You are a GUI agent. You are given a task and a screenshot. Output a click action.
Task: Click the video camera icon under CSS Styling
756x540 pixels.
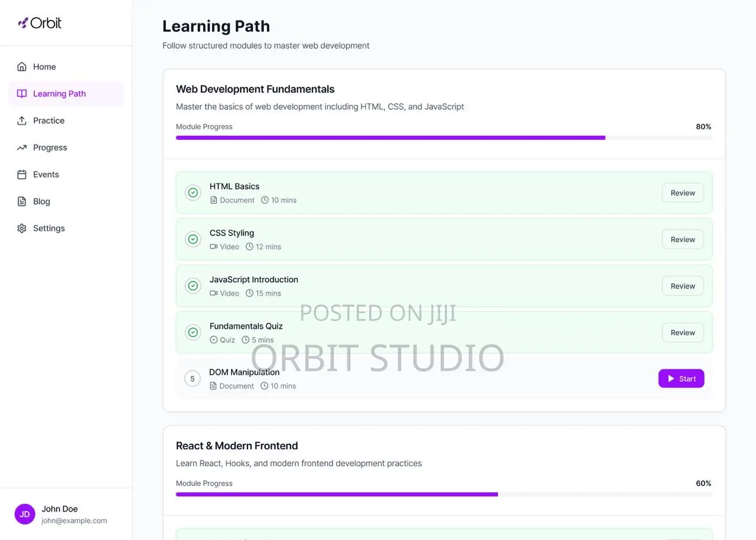[x=214, y=247]
